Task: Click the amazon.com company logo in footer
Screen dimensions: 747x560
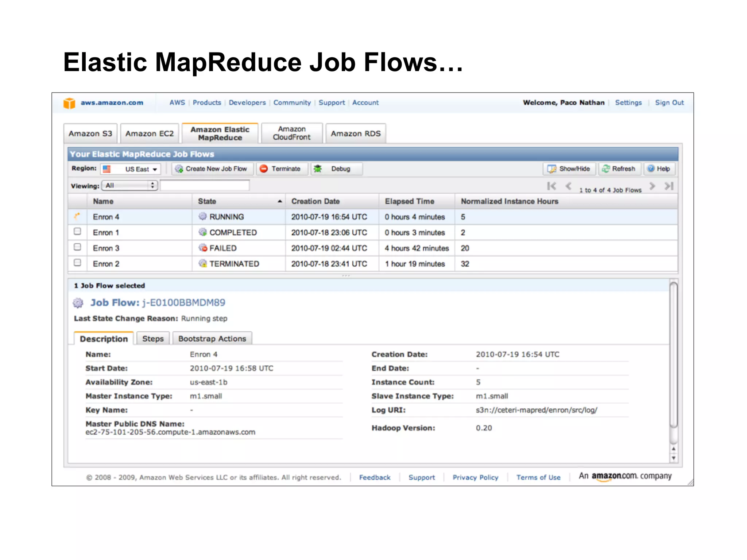Action: pos(625,477)
